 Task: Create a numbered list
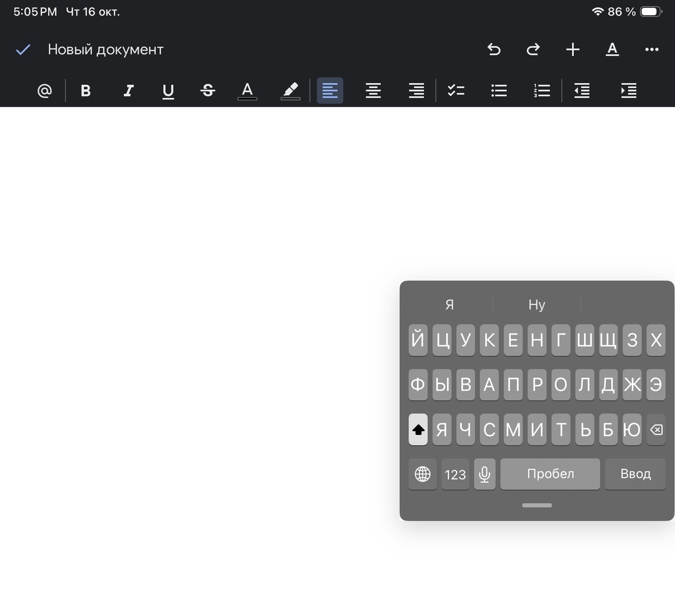[x=540, y=90]
